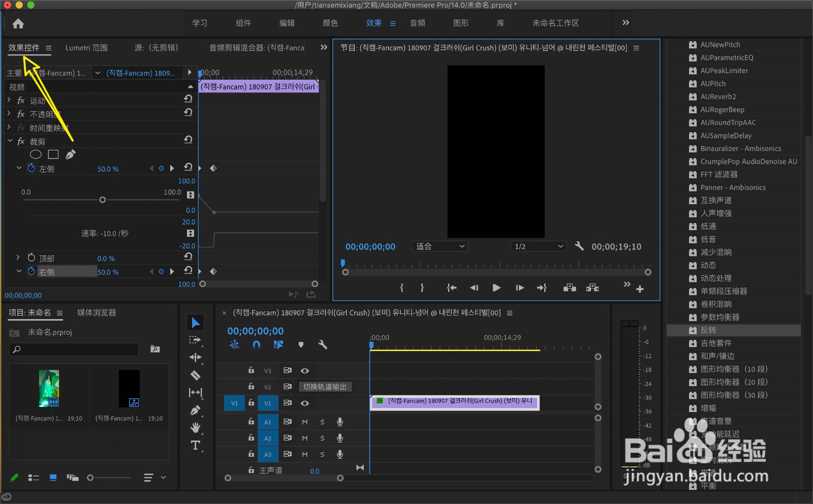Click the Mark In button
This screenshot has height=504, width=813.
pos(401,288)
